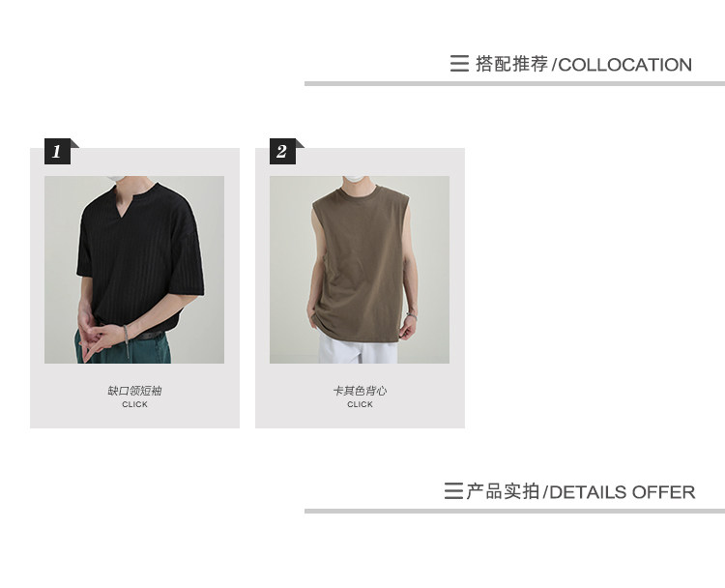The height and width of the screenshot is (588, 725).
Task: Select the 缺口领短袖 product title
Action: [134, 391]
